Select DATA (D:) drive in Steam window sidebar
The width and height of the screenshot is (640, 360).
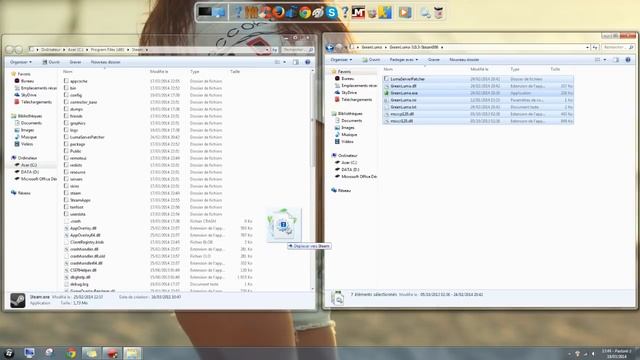[29, 172]
